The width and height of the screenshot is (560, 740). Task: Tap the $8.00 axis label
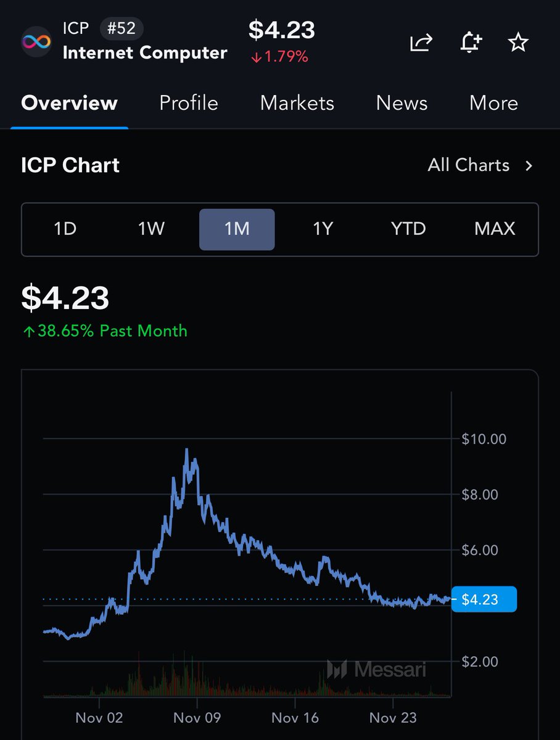coord(480,495)
